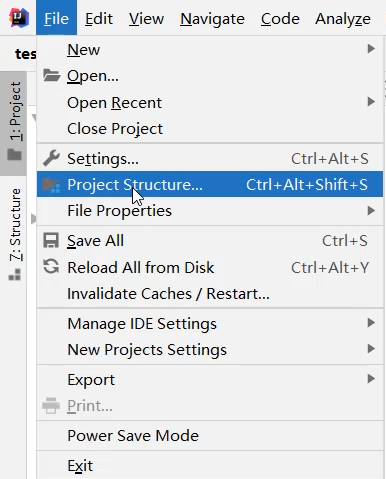The height and width of the screenshot is (479, 386).
Task: Select Exit from the File menu
Action: 210,465
